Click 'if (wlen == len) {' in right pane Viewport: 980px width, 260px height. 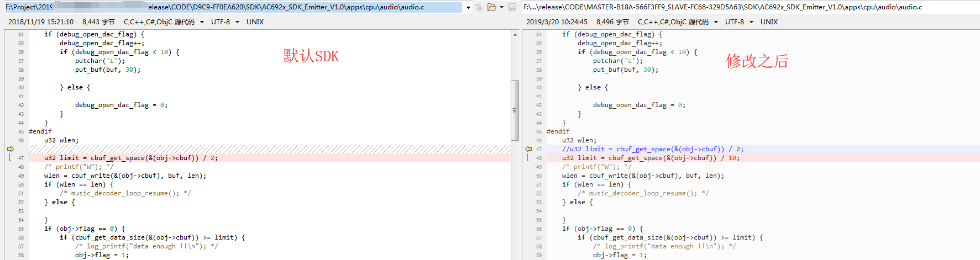click(x=597, y=184)
